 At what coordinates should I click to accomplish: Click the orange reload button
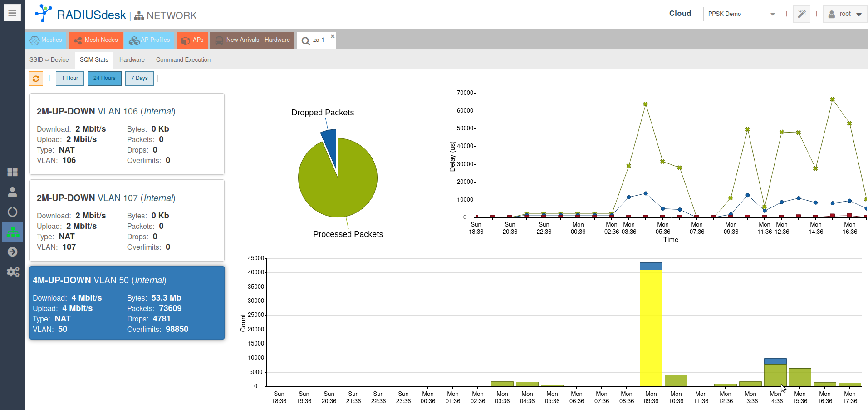coord(36,78)
